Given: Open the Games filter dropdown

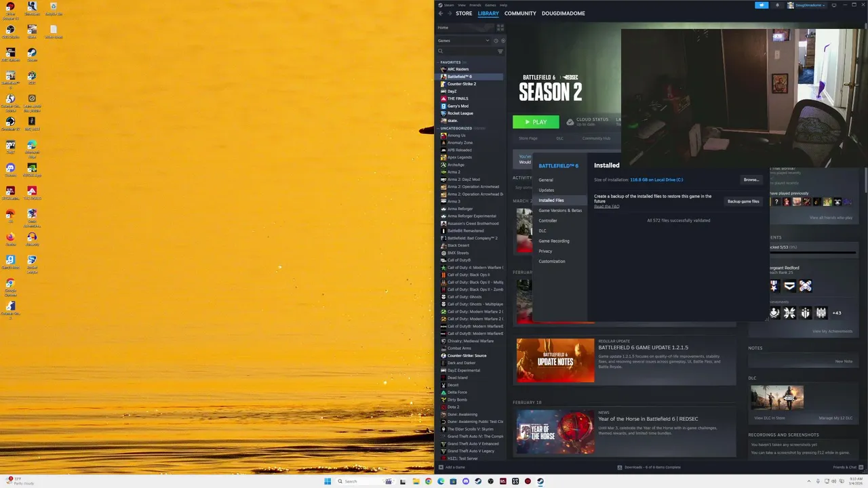Looking at the screenshot, I should 464,41.
